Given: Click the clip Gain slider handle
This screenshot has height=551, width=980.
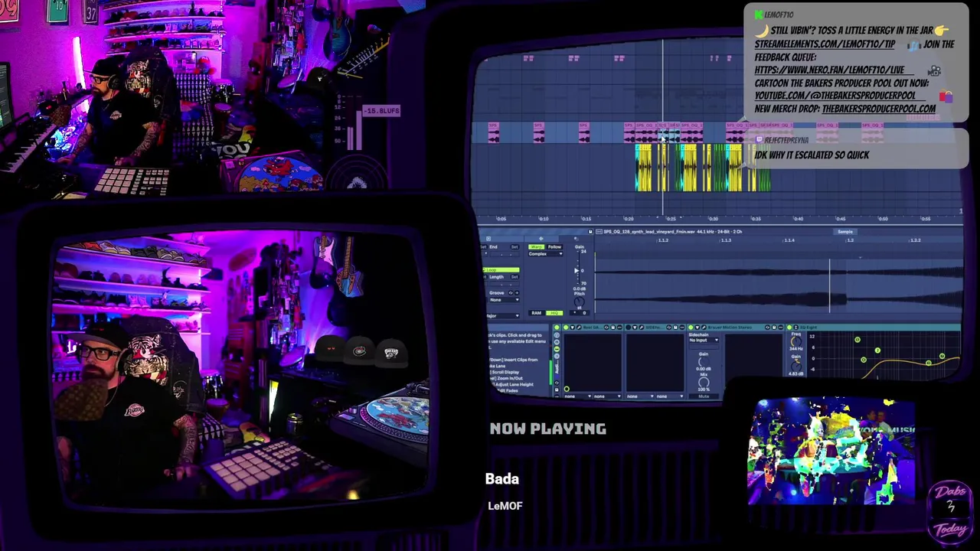Looking at the screenshot, I should [x=577, y=271].
